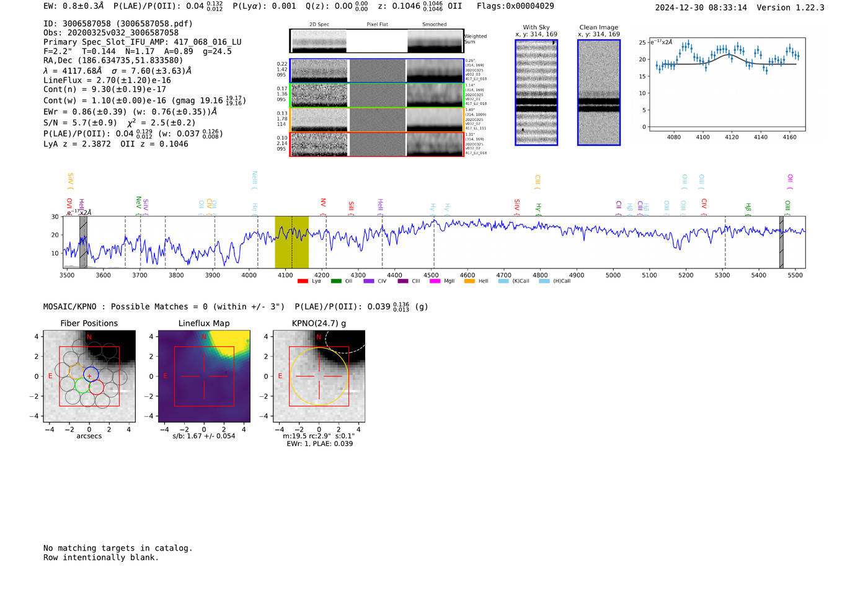
Task: Click the CIV legend swatch below spectrum
Action: 369,281
